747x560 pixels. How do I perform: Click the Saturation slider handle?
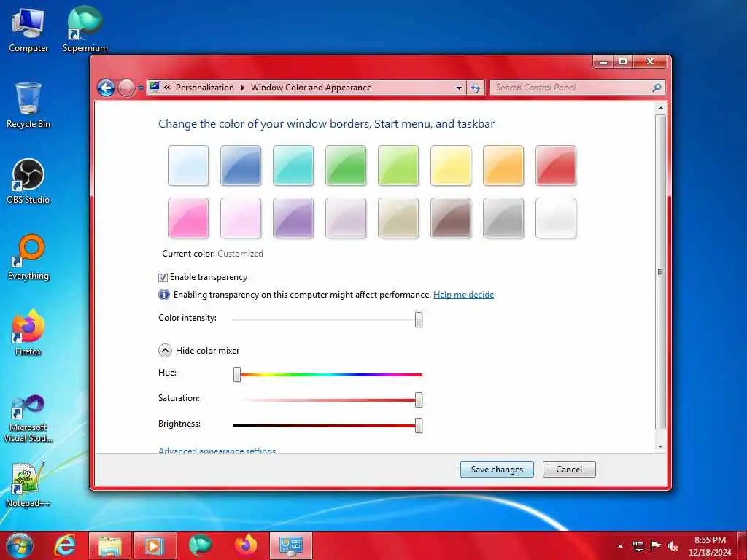[419, 400]
